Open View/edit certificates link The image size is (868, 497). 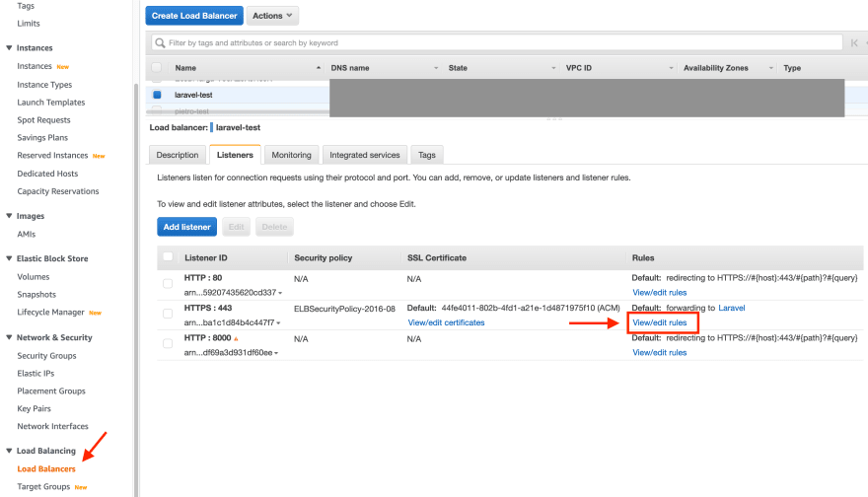point(446,322)
